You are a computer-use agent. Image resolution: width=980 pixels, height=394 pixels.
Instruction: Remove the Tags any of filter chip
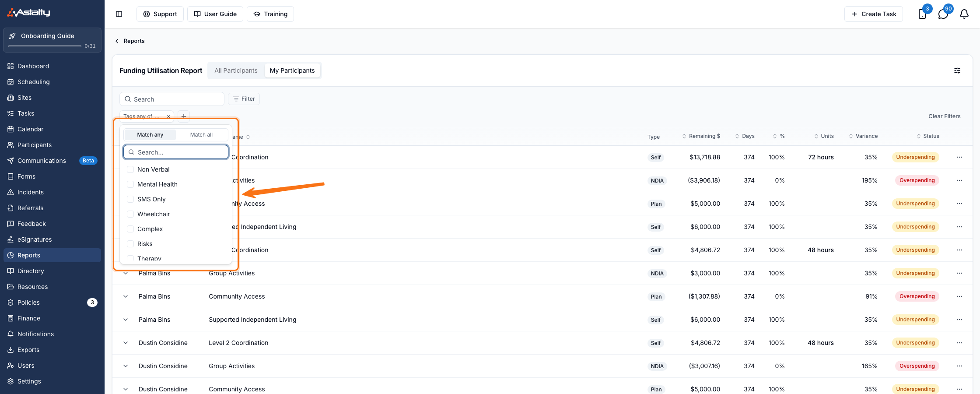point(168,116)
